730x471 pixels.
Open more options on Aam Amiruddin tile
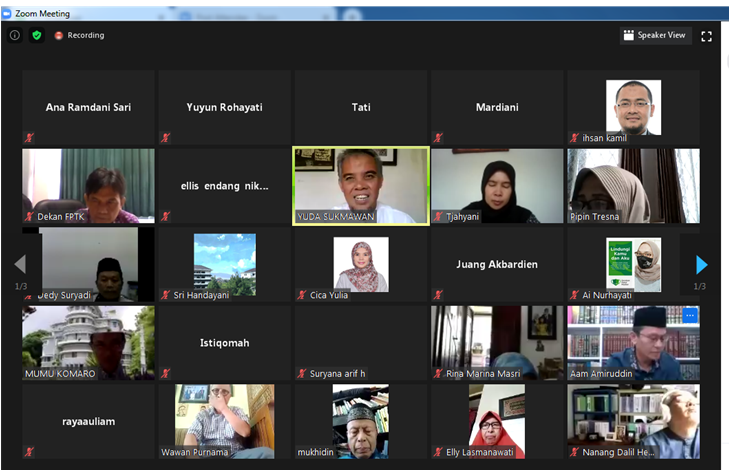(690, 315)
